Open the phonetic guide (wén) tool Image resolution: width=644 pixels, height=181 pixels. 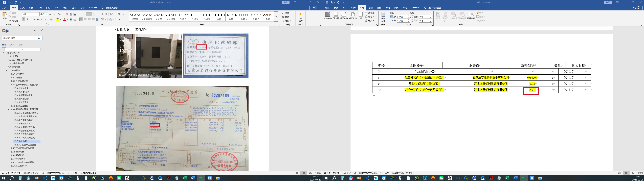point(71,14)
